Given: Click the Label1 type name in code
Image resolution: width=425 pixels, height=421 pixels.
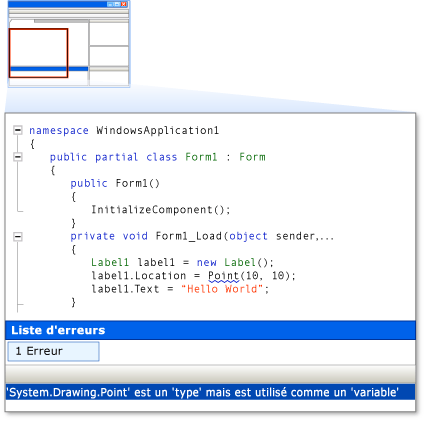Looking at the screenshot, I should click(110, 263).
